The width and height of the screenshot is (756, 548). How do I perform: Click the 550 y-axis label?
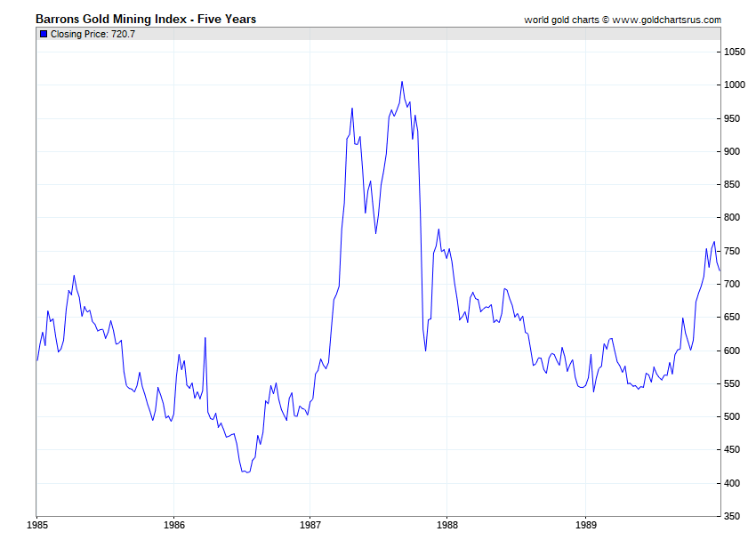(732, 384)
